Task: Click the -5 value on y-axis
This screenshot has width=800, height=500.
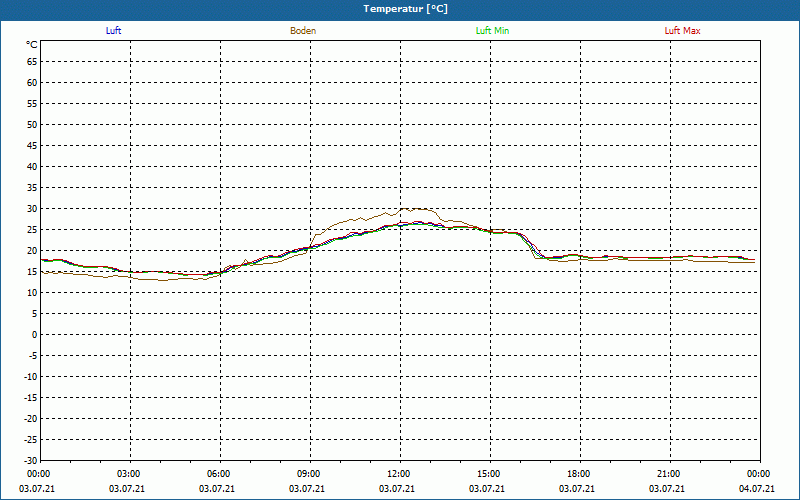Action: [33, 356]
